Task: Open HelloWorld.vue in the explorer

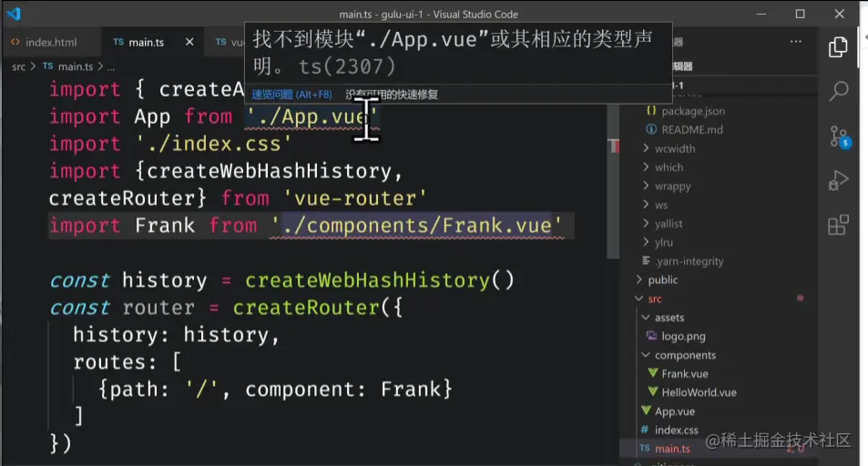Action: (699, 393)
